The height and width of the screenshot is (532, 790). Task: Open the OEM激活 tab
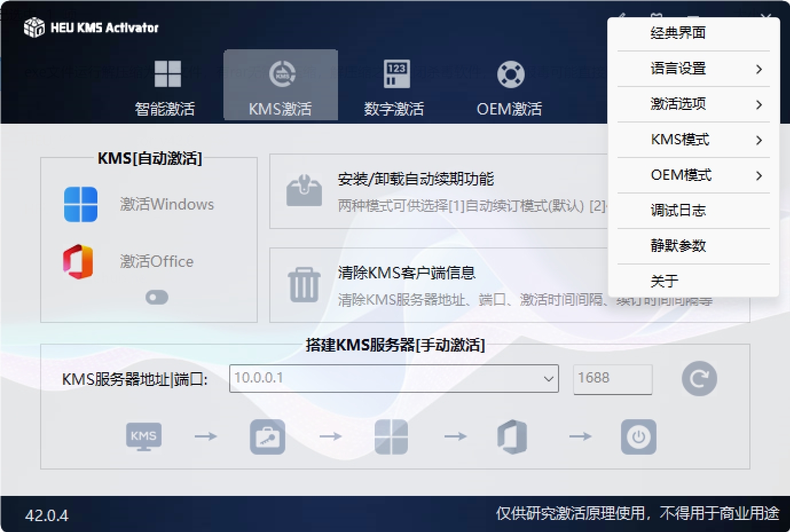pos(509,87)
